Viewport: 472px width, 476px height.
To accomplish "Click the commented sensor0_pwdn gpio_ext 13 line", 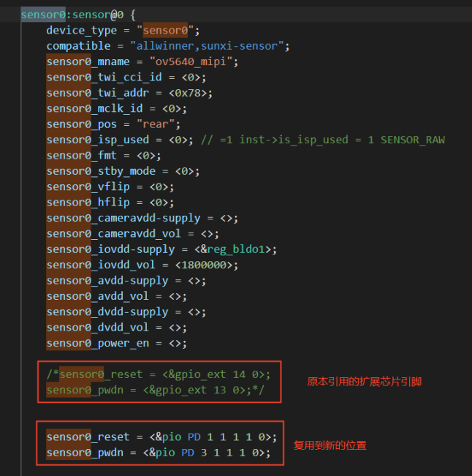I will 156,390.
